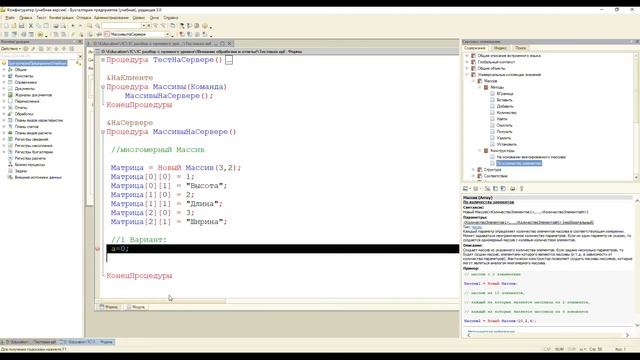This screenshot has height=360, width=640.
Task: Select the Добавить method in Syntax Helper
Action: point(505,107)
